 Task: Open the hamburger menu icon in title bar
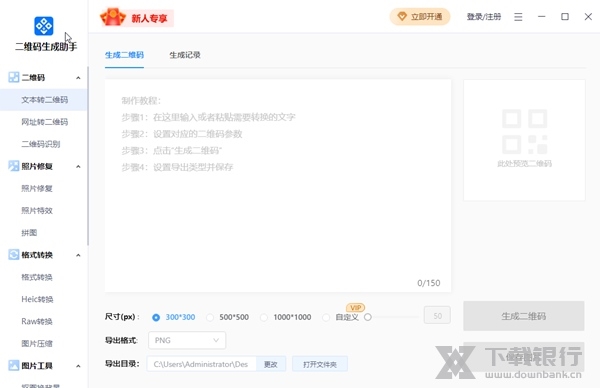pos(518,17)
